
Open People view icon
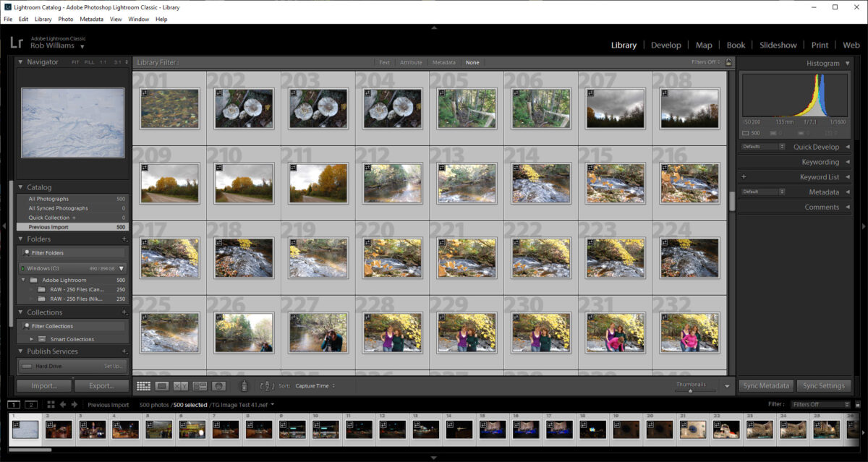click(x=218, y=386)
